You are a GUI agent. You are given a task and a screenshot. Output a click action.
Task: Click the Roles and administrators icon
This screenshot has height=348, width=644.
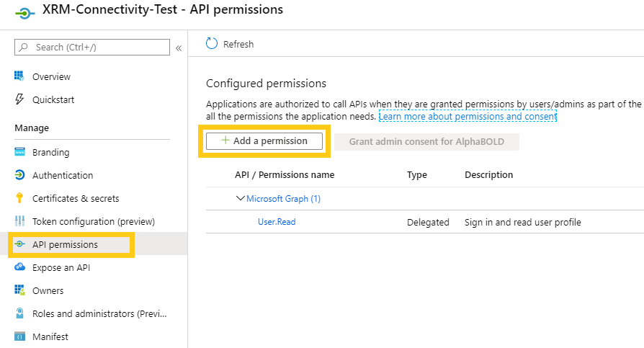pyautogui.click(x=19, y=313)
